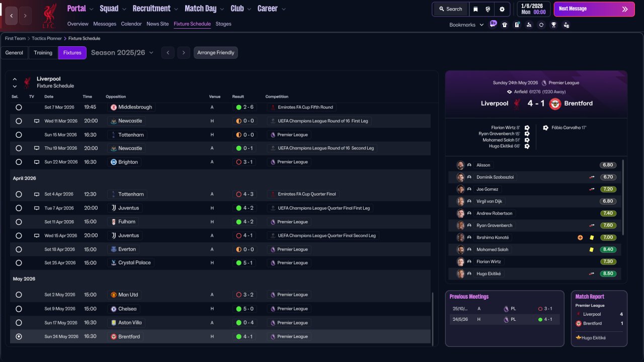Click the Premier League logo in match header
The width and height of the screenshot is (644, 362).
[x=544, y=83]
